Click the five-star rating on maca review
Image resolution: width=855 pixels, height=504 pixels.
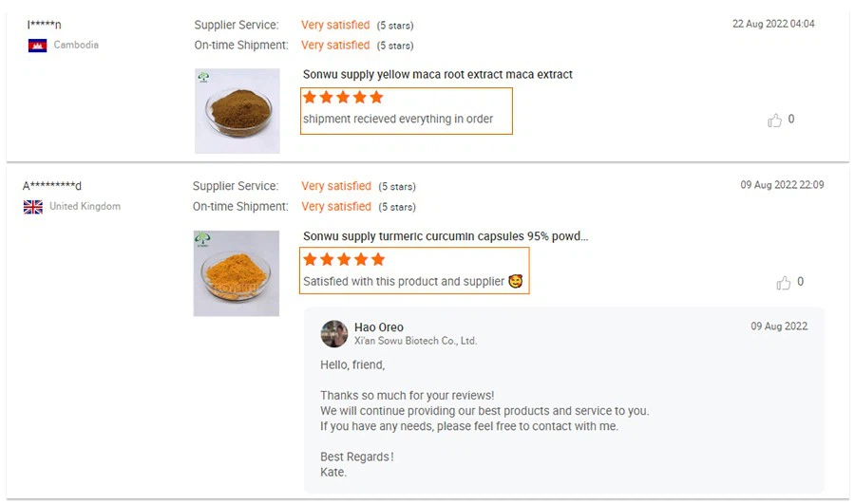[x=343, y=98]
